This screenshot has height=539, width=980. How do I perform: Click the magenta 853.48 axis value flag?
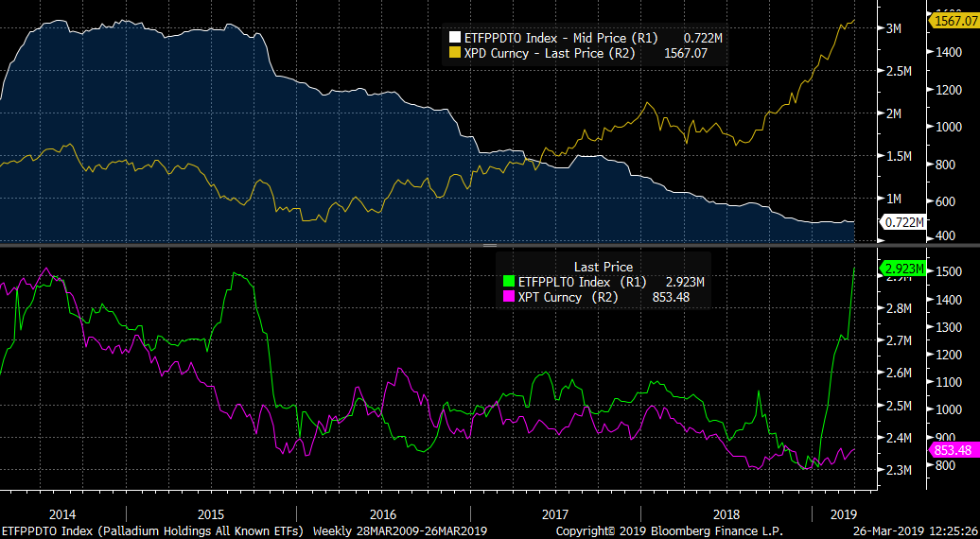click(x=955, y=450)
